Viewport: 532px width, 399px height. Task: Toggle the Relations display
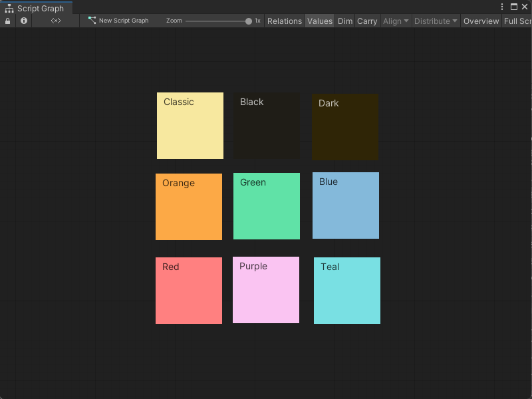tap(285, 21)
